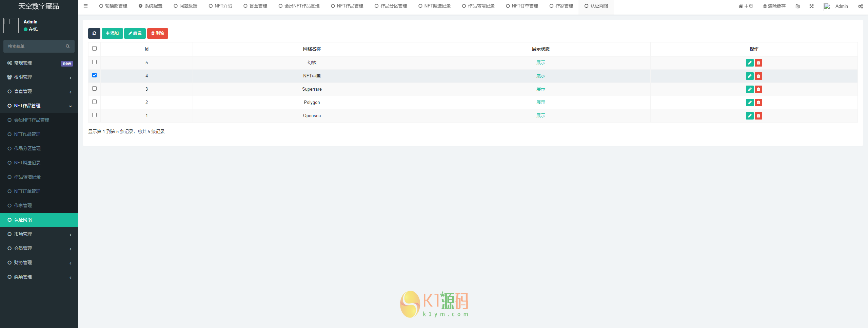Click the language switch icon in header

click(798, 6)
